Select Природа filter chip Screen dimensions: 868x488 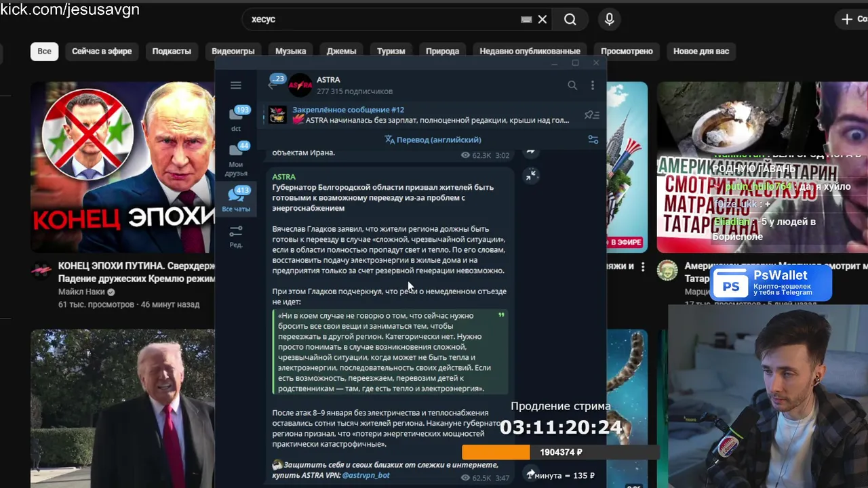442,51
